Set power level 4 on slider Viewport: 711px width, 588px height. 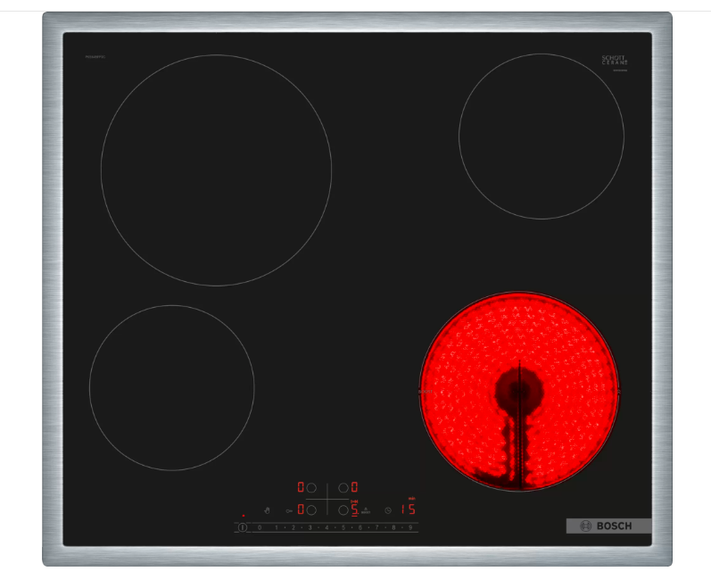pyautogui.click(x=327, y=527)
